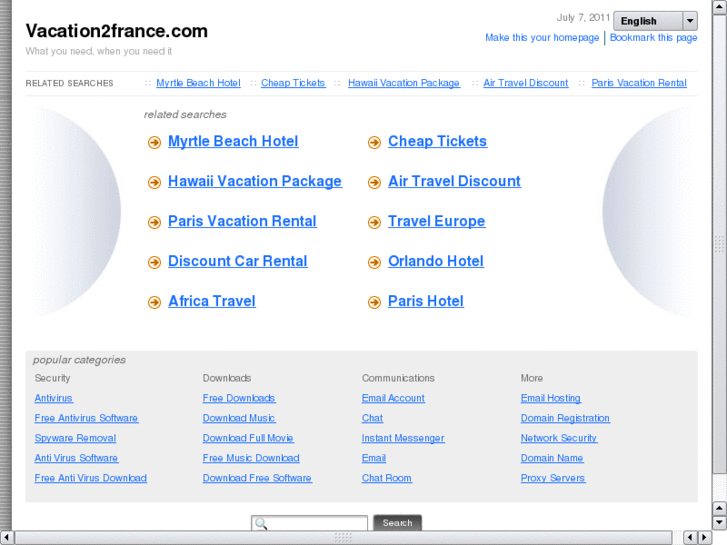Open Air Travel Discount in top related bar
Viewport: 727px width, 545px height.
click(x=526, y=83)
